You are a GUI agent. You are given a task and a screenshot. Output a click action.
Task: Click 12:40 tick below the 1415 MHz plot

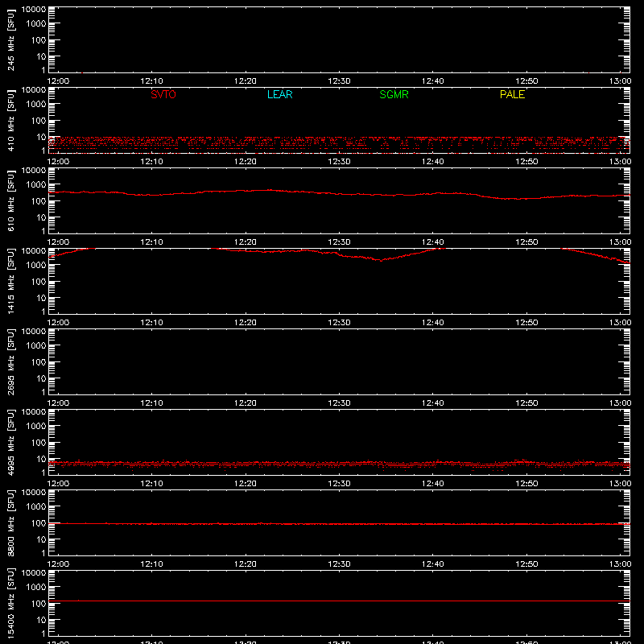point(433,323)
